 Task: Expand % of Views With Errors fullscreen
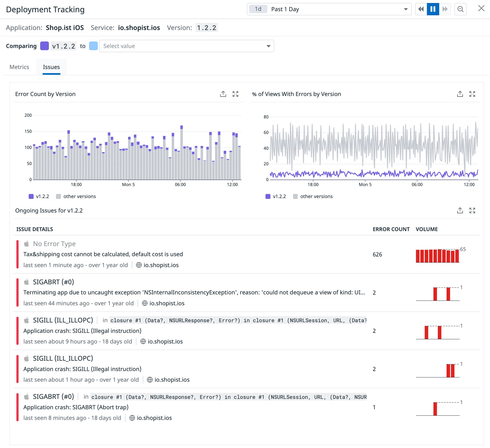point(472,94)
